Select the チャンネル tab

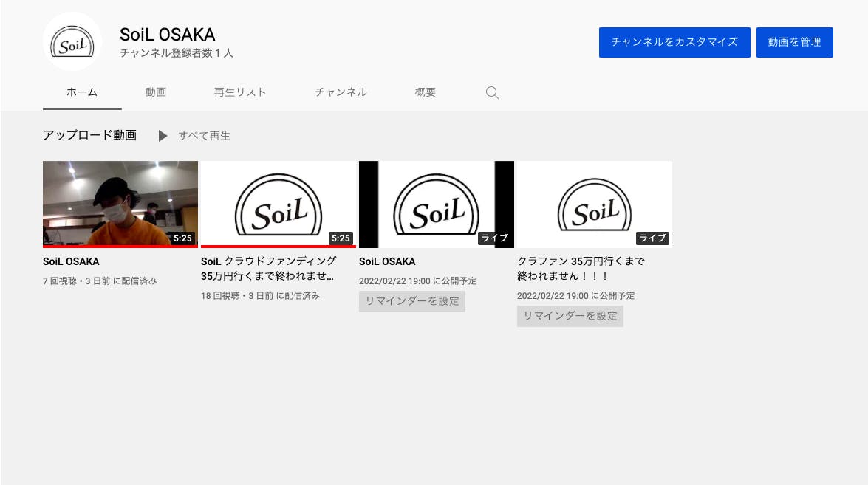click(x=341, y=92)
